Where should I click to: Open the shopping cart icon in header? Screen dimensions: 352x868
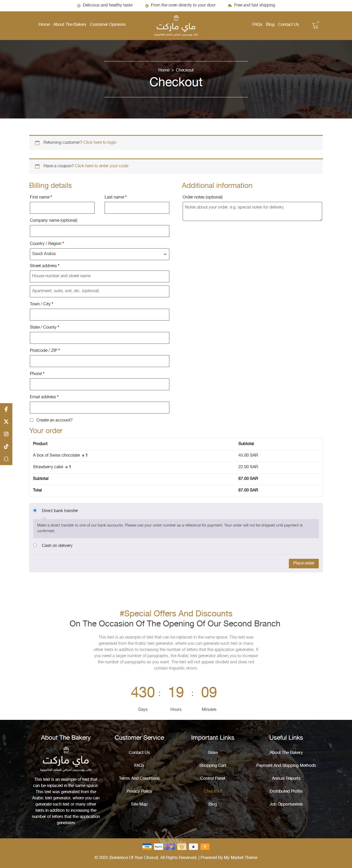(x=315, y=25)
